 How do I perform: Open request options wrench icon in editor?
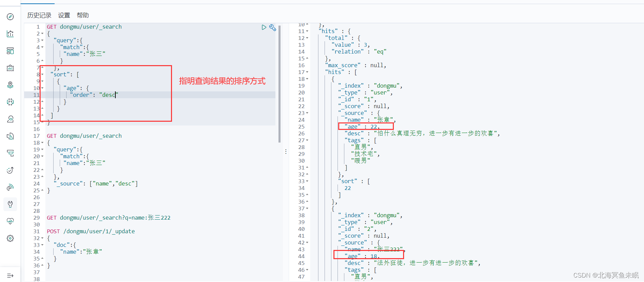pyautogui.click(x=272, y=27)
